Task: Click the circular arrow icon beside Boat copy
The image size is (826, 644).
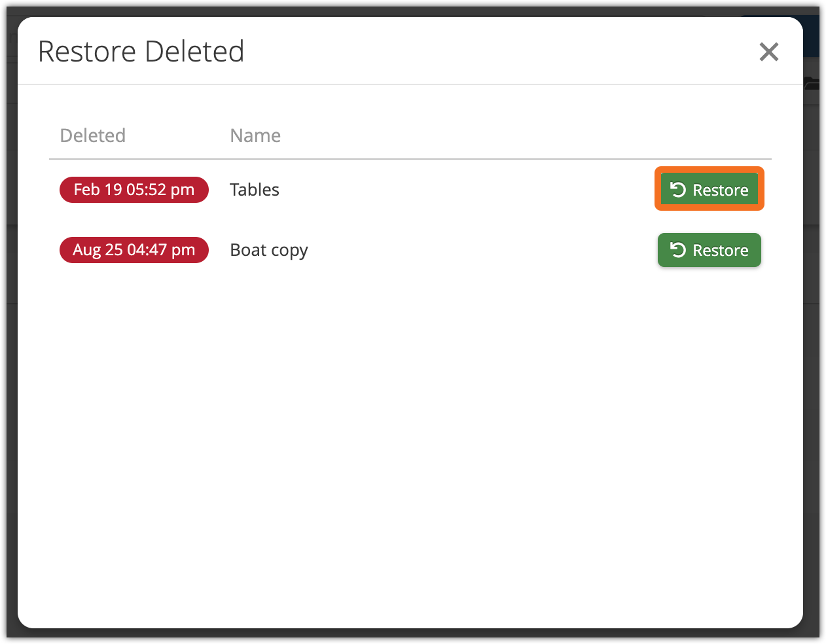Action: tap(678, 250)
